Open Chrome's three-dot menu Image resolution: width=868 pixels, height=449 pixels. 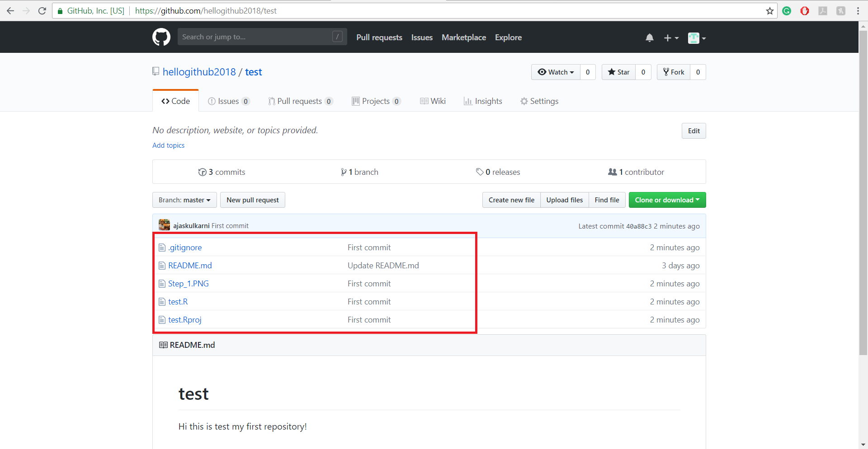tap(858, 11)
